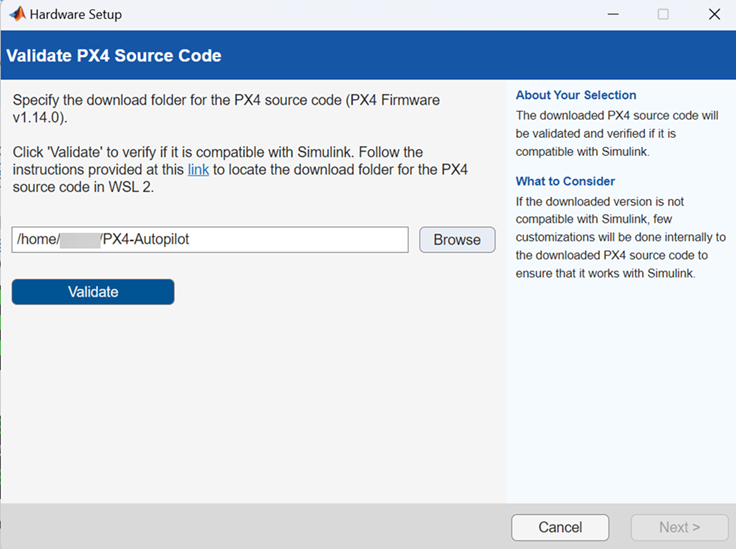736x549 pixels.
Task: Go to Next step
Action: (679, 527)
